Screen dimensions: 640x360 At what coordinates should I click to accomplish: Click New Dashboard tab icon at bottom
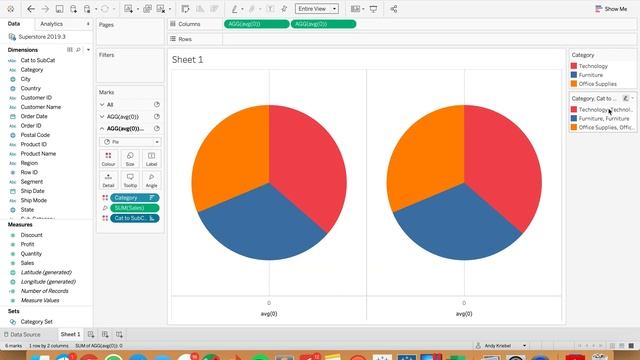tap(105, 334)
